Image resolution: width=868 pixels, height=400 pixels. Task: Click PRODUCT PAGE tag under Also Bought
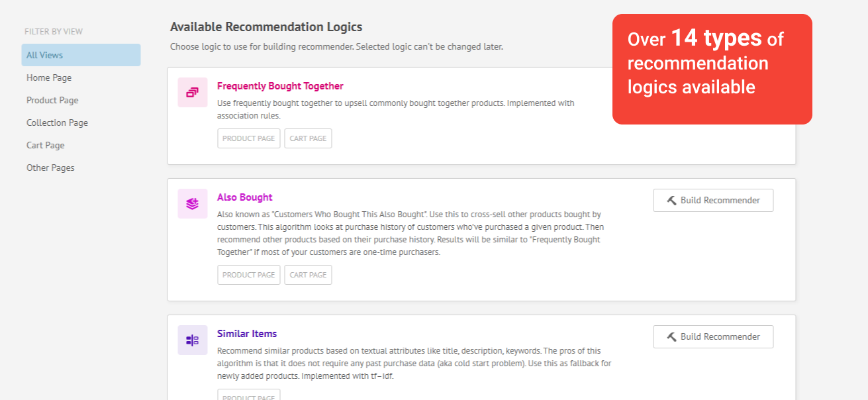click(249, 275)
